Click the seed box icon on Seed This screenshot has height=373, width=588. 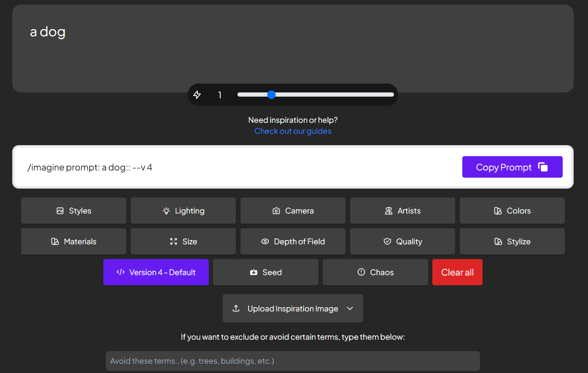[254, 272]
